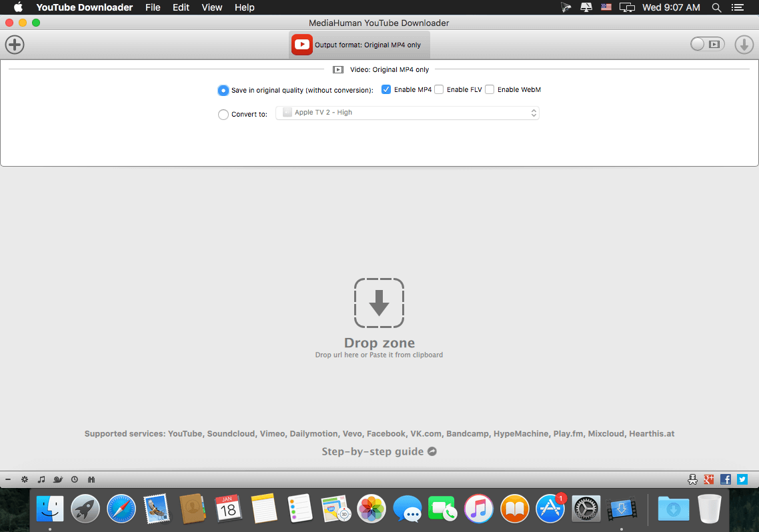Click the US flag input source icon
759x532 pixels.
pos(606,7)
